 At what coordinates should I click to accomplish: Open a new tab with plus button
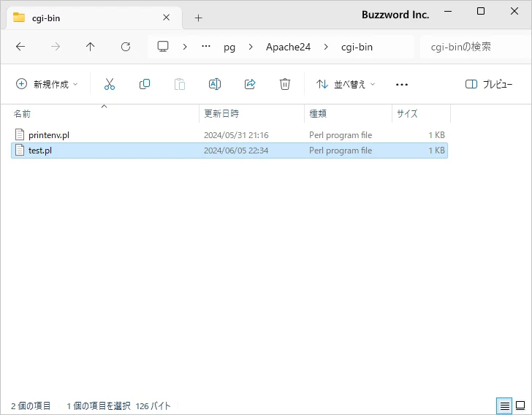(x=198, y=18)
